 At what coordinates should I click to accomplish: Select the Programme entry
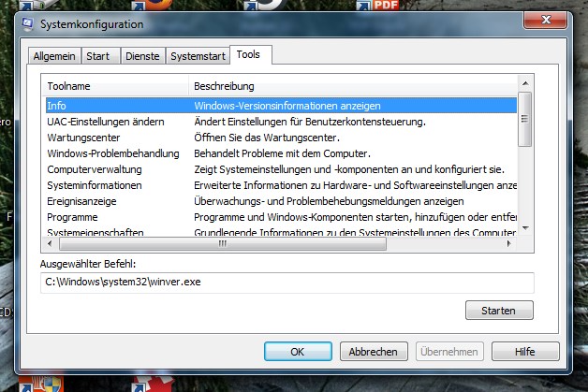(x=281, y=217)
